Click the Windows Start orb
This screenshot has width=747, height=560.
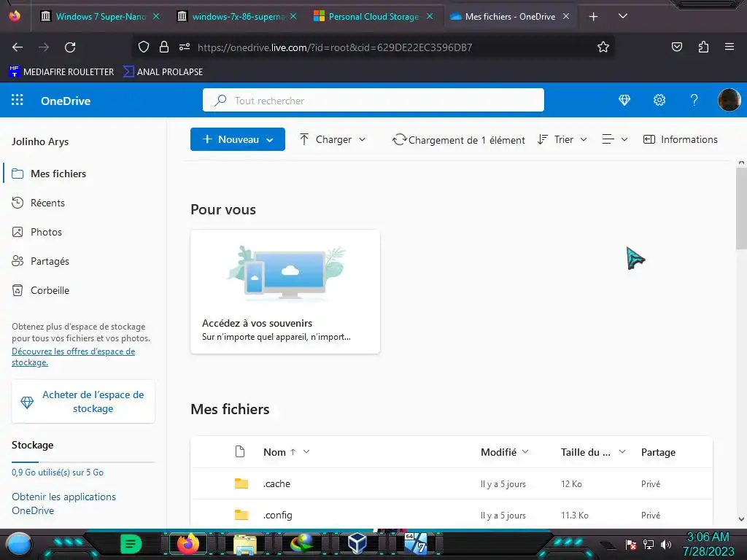tap(19, 544)
